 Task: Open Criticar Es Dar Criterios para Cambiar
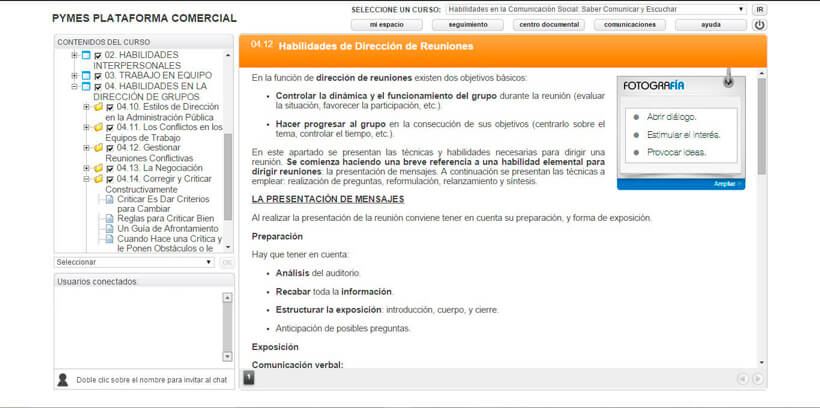(163, 204)
